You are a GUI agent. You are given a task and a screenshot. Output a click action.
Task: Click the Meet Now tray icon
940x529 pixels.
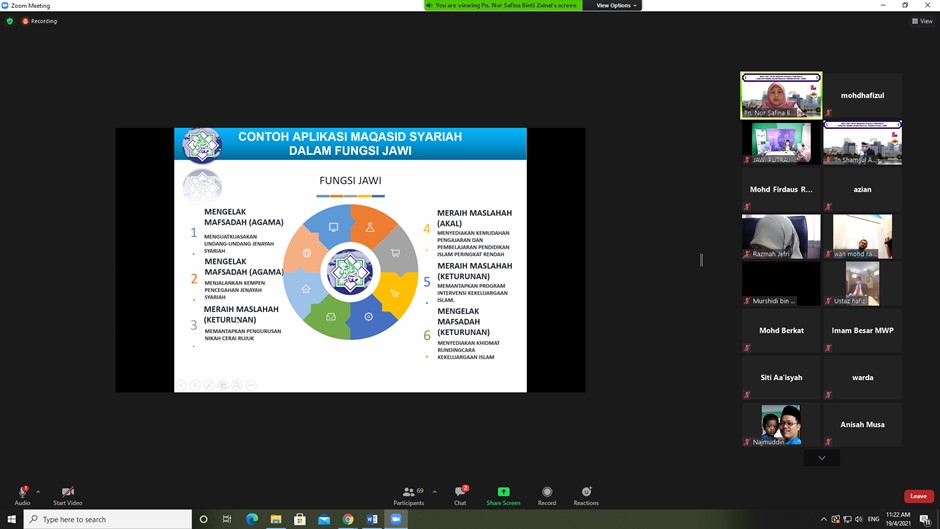[836, 519]
